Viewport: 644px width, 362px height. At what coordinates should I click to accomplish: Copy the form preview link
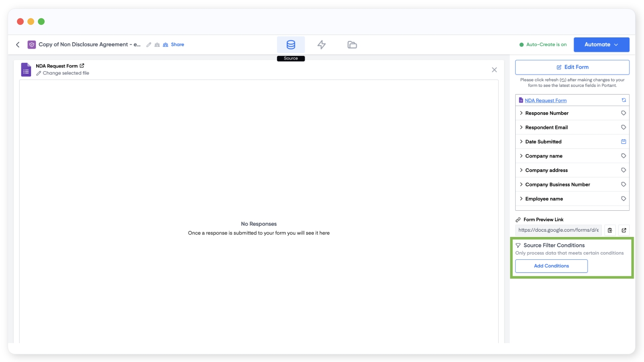click(610, 230)
